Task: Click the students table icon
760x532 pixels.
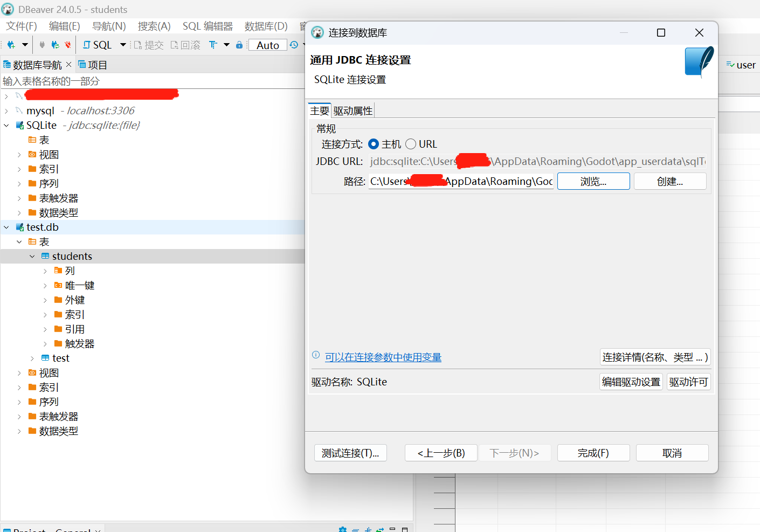Action: [45, 256]
